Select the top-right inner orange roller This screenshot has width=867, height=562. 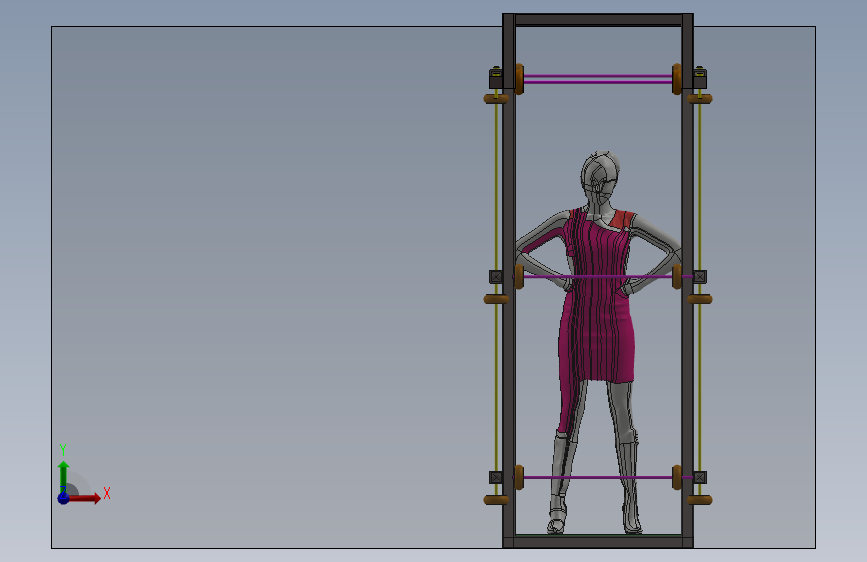[x=677, y=79]
